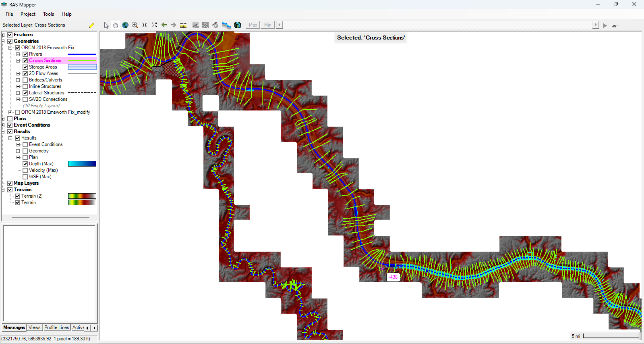The width and height of the screenshot is (644, 344).
Task: Open the Tools menu
Action: coord(48,14)
